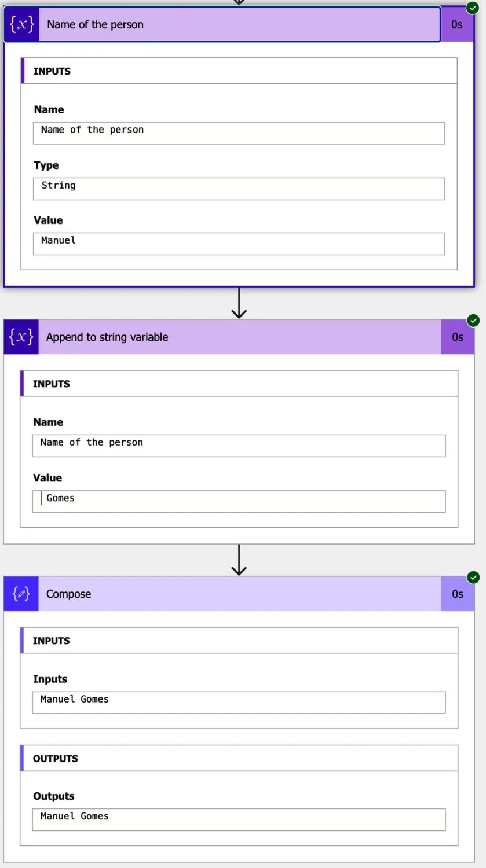
Task: Click the INPUTS section header in Compose
Action: 239,641
